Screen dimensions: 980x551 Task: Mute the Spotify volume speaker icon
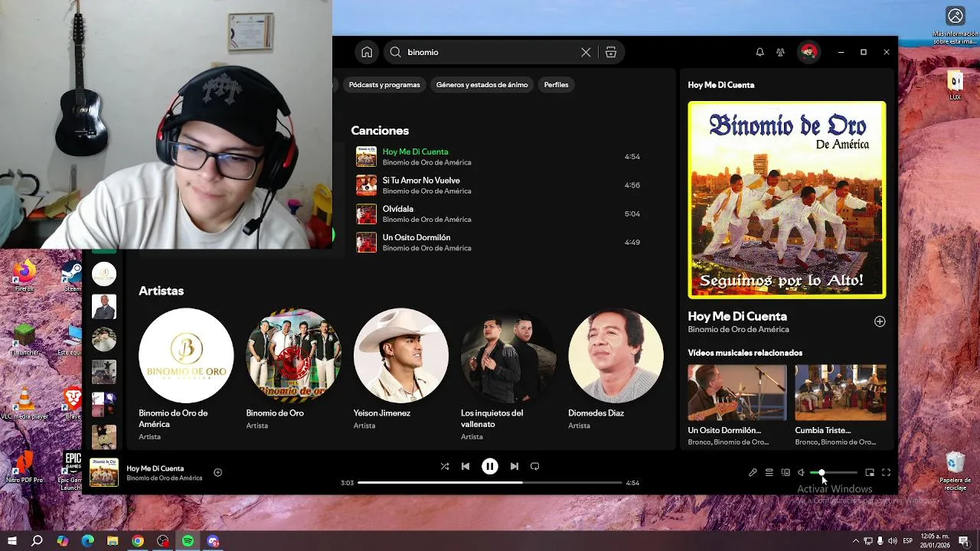(801, 473)
